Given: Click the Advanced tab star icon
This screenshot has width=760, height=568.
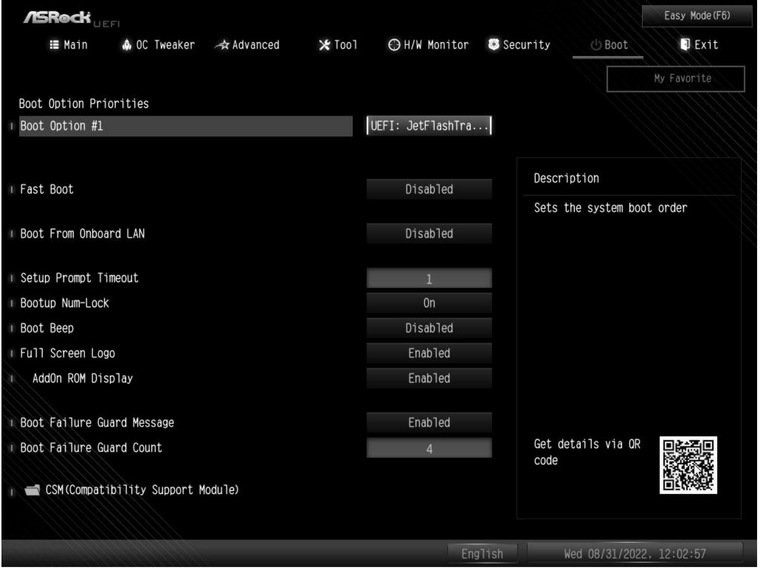Looking at the screenshot, I should pyautogui.click(x=223, y=45).
